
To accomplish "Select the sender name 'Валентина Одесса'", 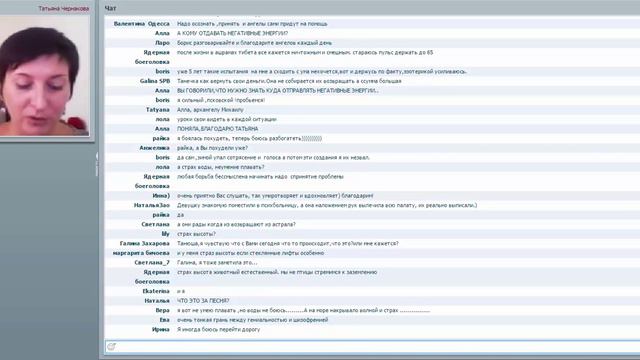I will 142,24.
